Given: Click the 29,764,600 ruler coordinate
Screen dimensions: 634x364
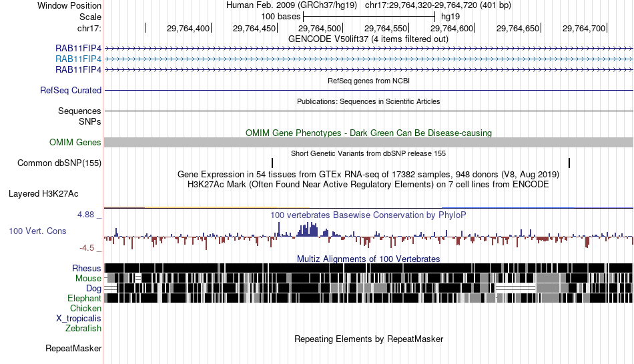Looking at the screenshot, I should coord(452,28).
